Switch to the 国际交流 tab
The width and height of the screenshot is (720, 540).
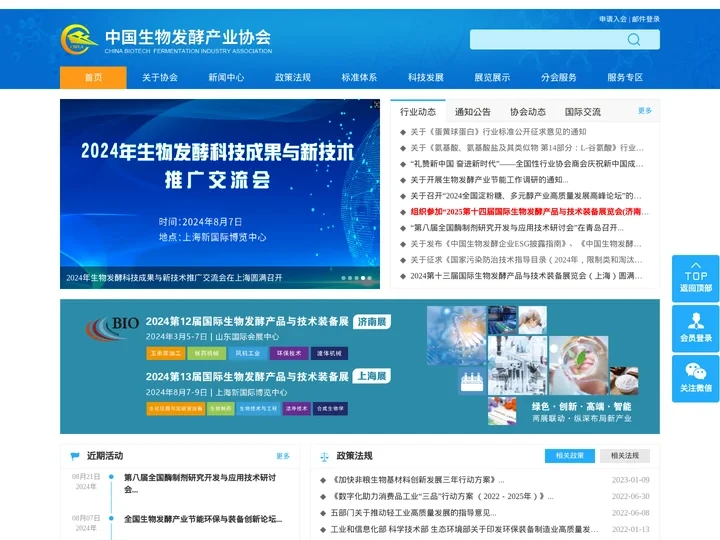583,112
